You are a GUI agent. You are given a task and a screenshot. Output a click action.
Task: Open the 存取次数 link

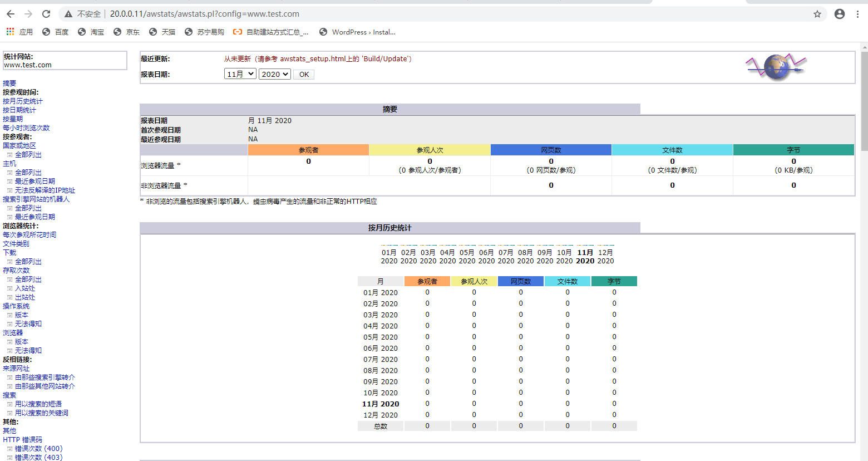click(16, 271)
